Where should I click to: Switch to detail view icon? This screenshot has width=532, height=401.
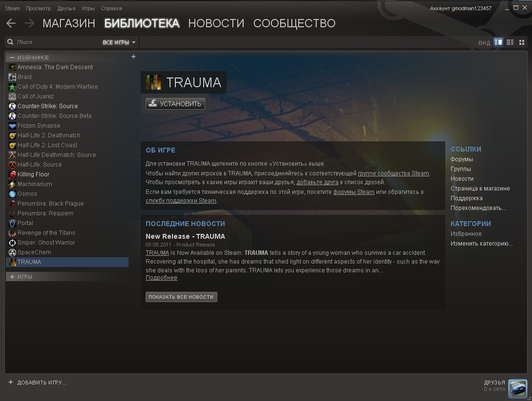coord(498,42)
